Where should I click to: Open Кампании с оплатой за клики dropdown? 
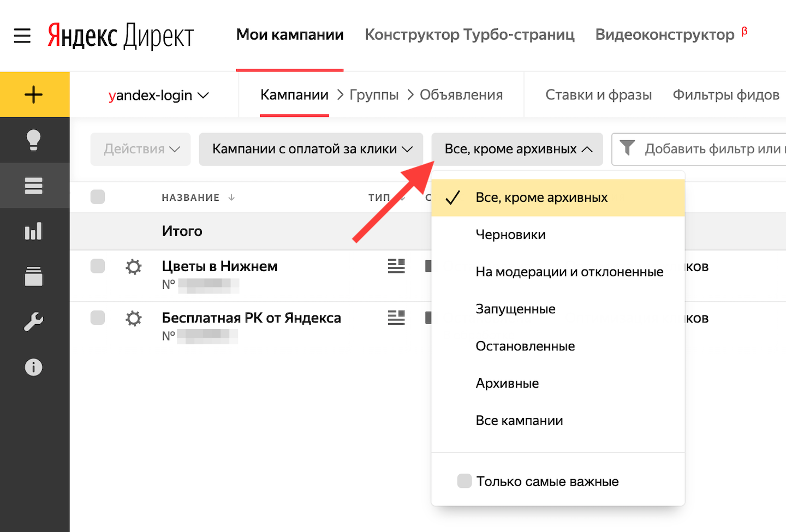[311, 149]
